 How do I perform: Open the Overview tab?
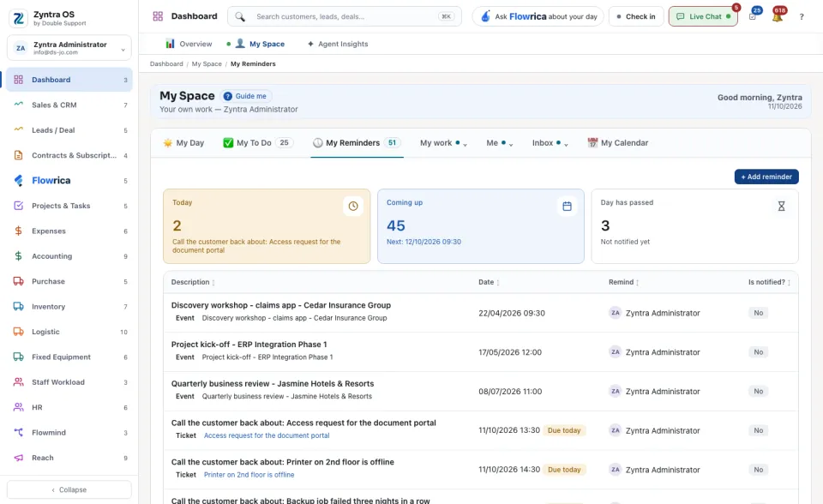189,44
